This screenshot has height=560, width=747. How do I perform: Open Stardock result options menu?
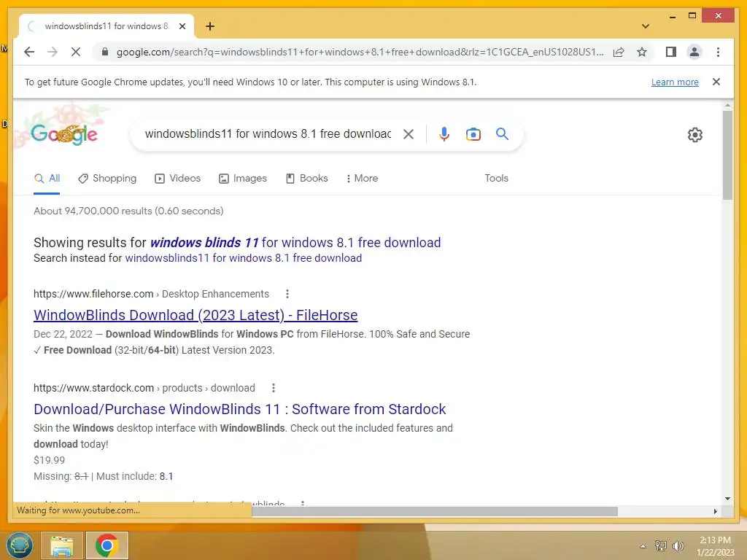(x=274, y=388)
